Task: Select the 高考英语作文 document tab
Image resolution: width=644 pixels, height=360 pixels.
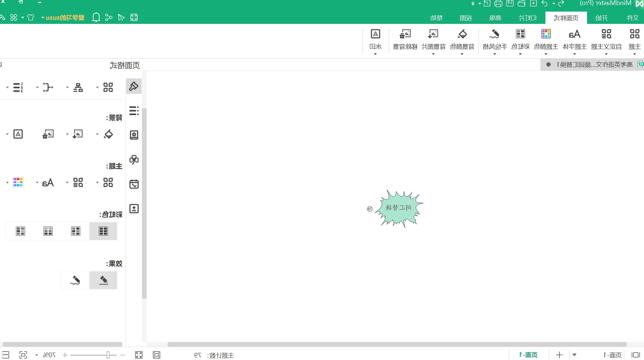Action: [592, 64]
